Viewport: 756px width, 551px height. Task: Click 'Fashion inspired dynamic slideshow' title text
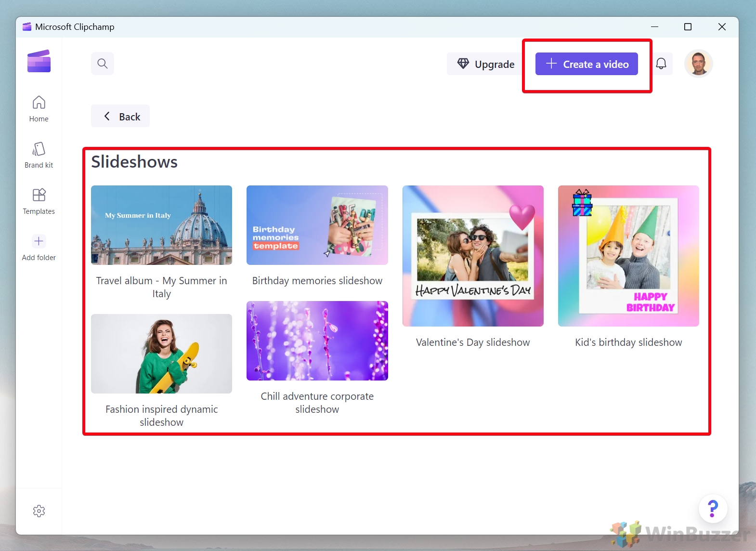pos(161,416)
